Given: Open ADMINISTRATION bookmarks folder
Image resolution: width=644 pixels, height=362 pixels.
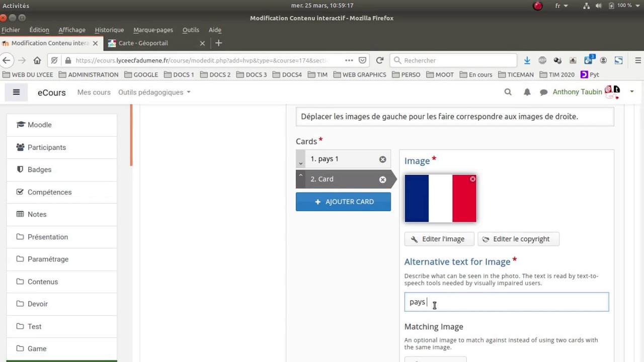Looking at the screenshot, I should (89, 74).
